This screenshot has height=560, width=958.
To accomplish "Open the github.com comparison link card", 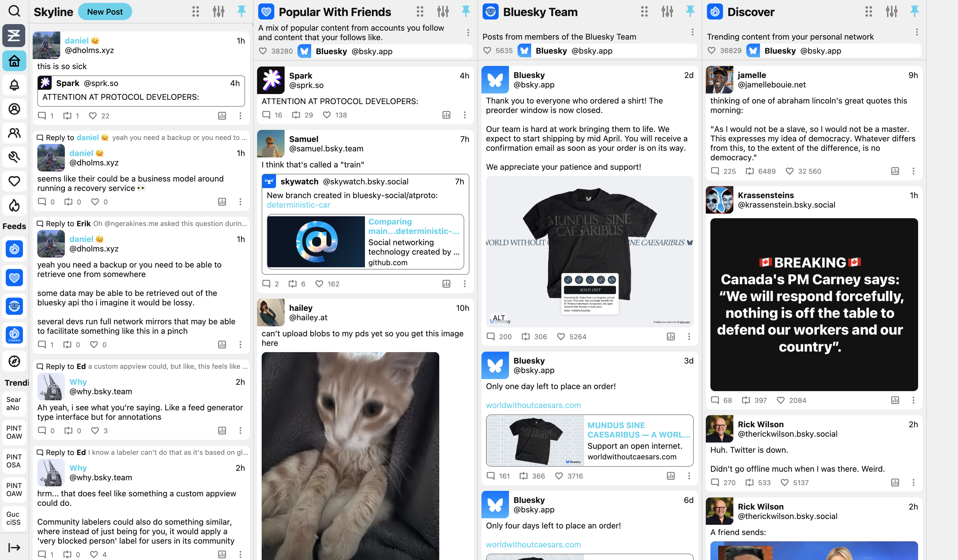I will click(x=365, y=242).
